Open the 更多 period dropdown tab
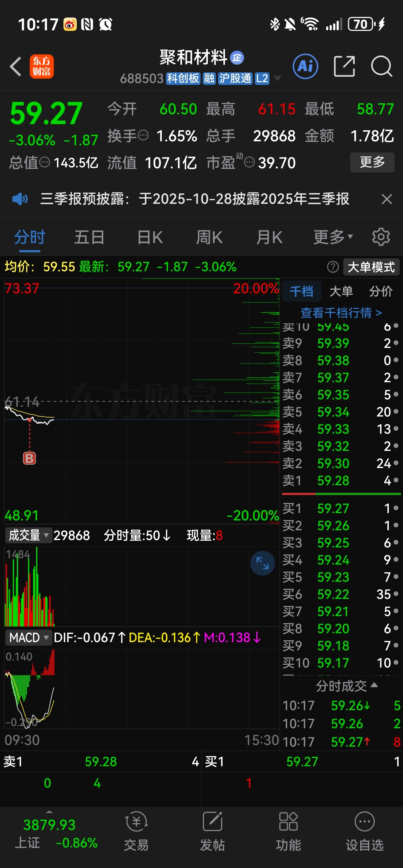 [x=333, y=237]
